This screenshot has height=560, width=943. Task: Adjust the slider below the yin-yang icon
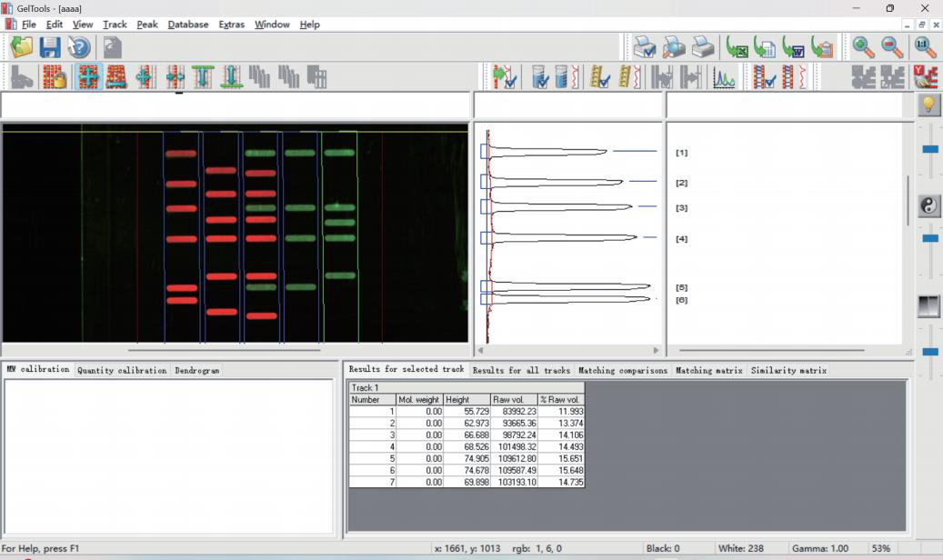coord(930,238)
